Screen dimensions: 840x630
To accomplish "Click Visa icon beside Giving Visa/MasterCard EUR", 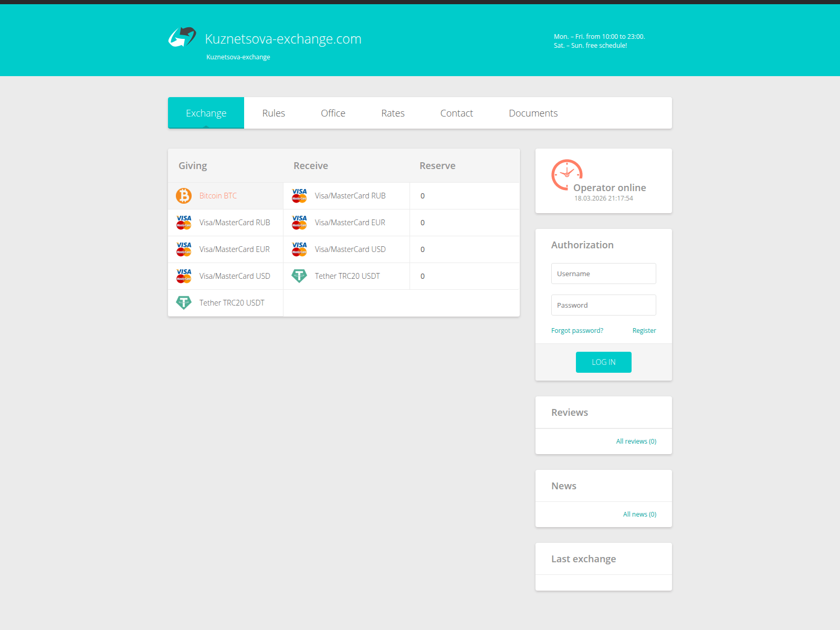I will [x=184, y=249].
